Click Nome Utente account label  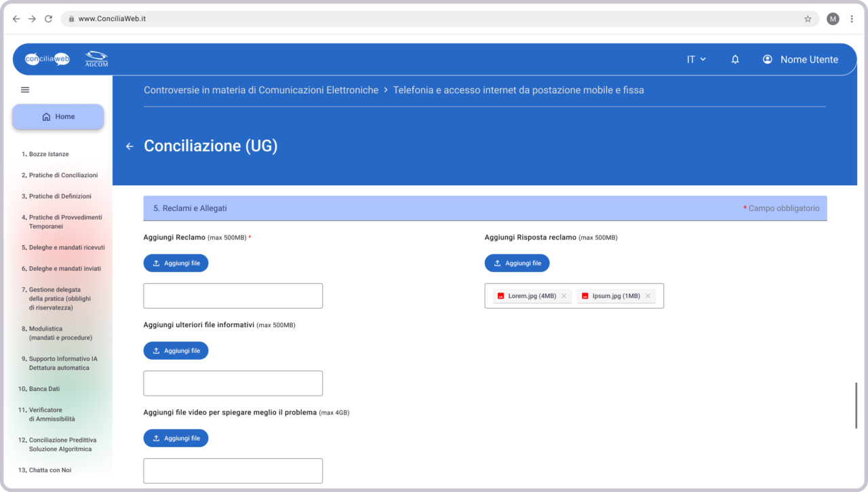[x=809, y=60]
